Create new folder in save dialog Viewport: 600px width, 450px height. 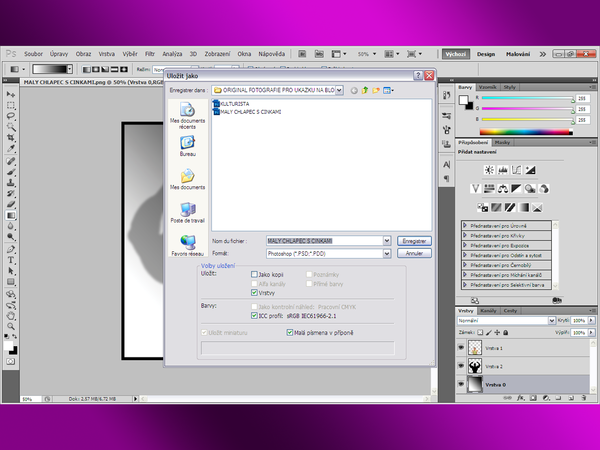pos(376,90)
